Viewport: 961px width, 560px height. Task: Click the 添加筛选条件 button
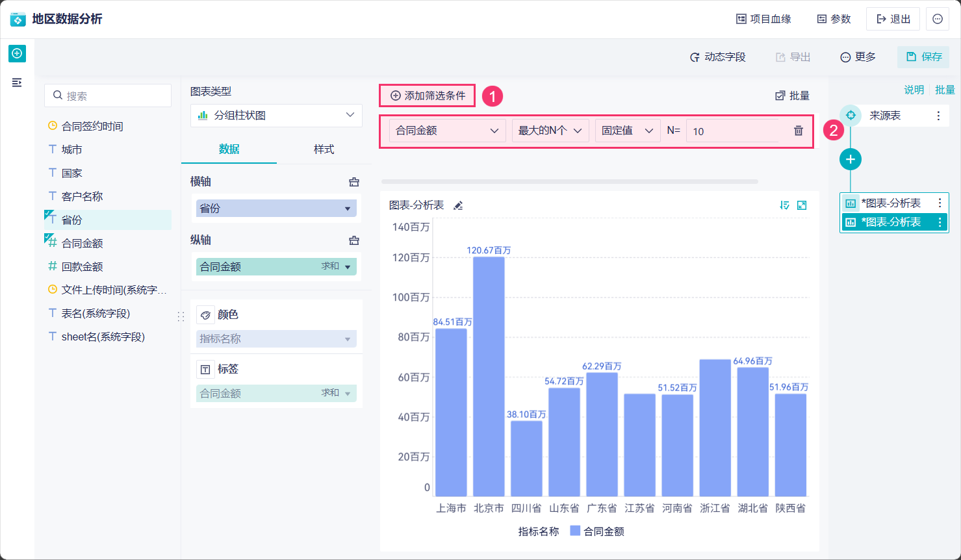(x=428, y=95)
